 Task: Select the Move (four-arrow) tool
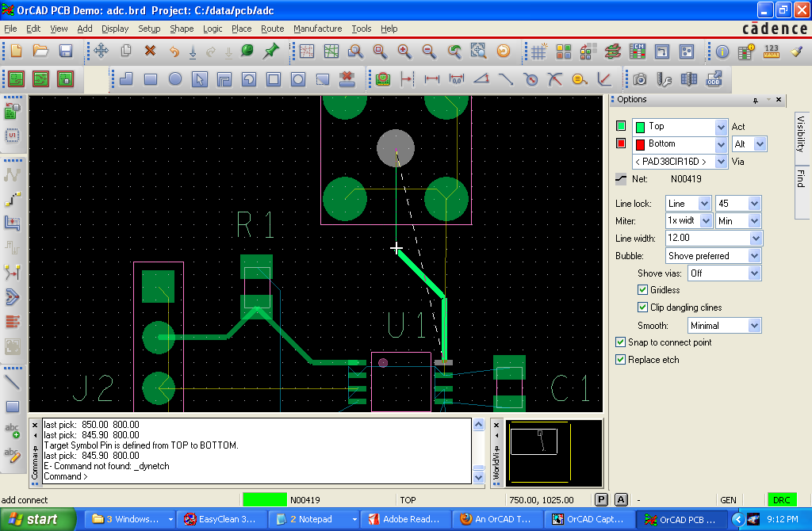pyautogui.click(x=101, y=52)
